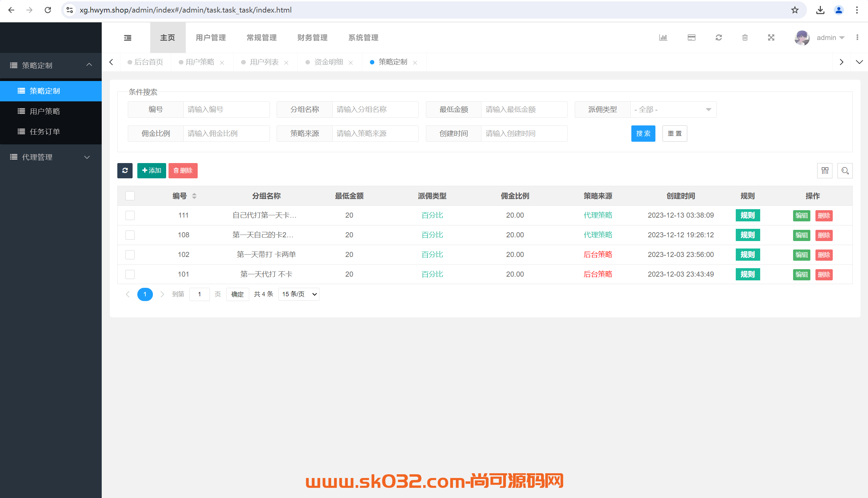Focus the 分组名称 search input

click(x=375, y=109)
